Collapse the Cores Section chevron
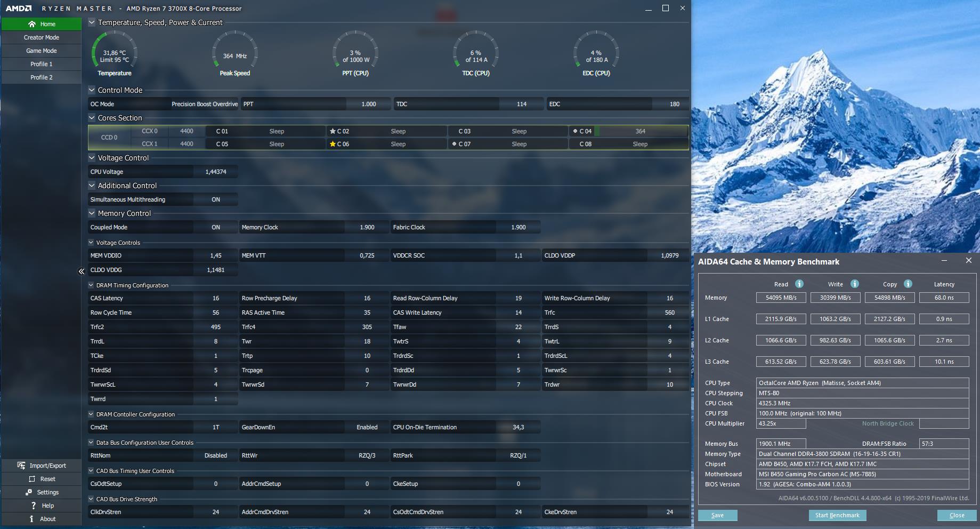The height and width of the screenshot is (529, 980). click(x=92, y=118)
